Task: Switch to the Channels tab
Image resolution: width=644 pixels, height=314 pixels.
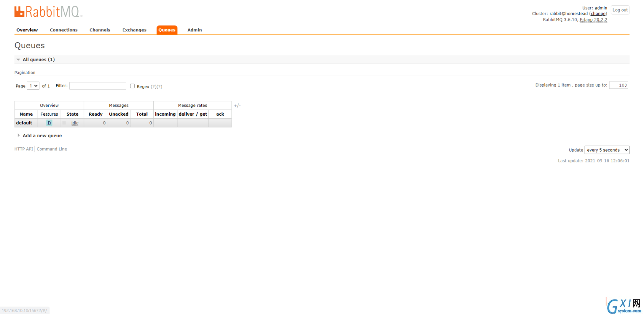Action: click(x=100, y=30)
